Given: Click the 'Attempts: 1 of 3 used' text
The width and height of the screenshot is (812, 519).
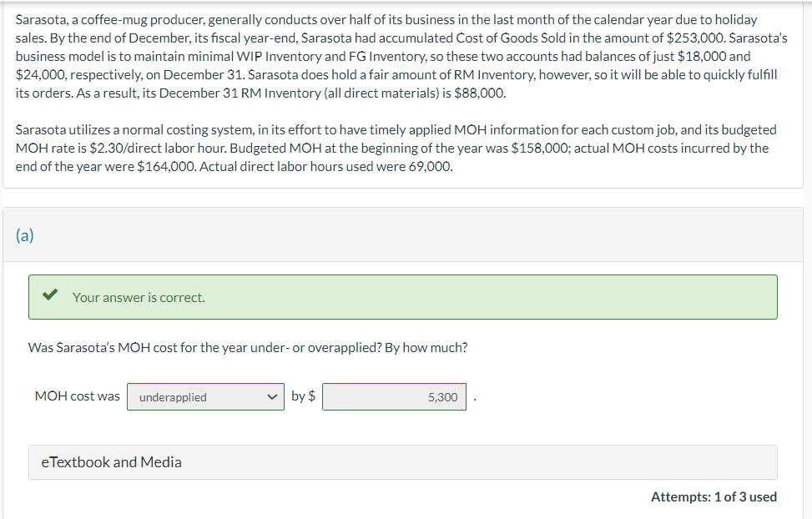Looking at the screenshot, I should [x=714, y=496].
